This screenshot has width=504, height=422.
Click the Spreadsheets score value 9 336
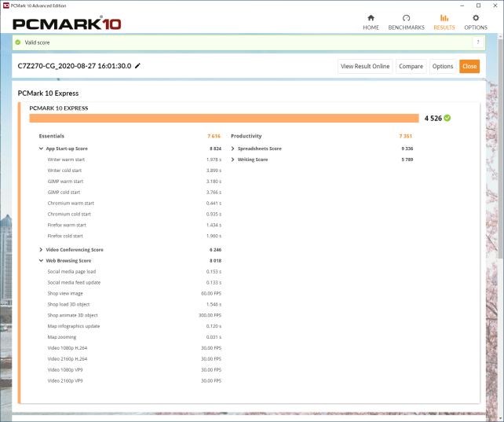(407, 149)
